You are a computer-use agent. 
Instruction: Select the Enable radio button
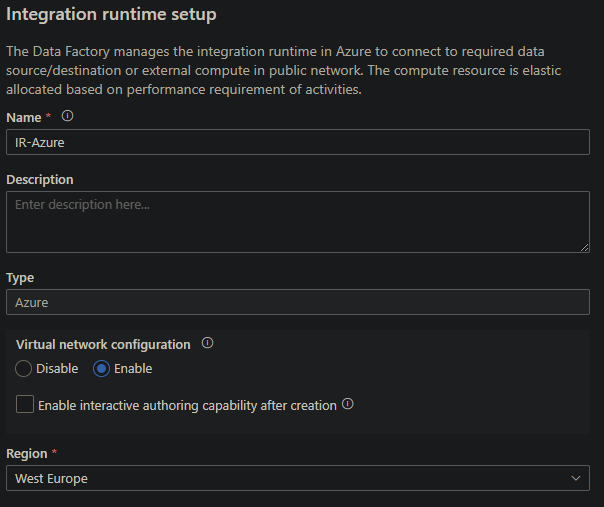[x=101, y=369]
